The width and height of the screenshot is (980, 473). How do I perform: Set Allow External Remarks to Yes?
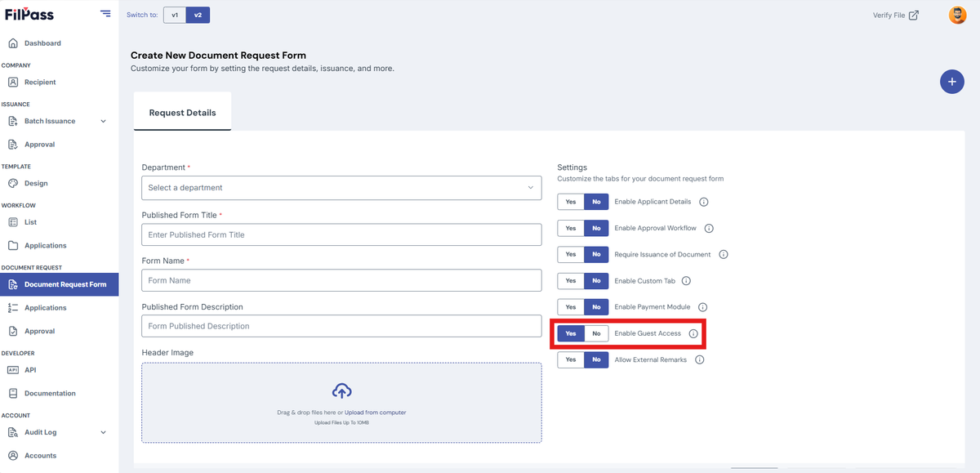pyautogui.click(x=571, y=359)
